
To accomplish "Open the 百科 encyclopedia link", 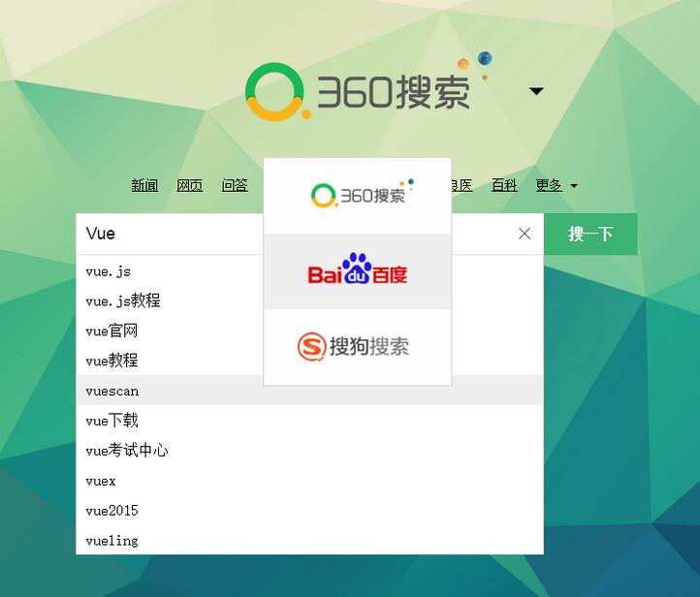I will click(504, 185).
